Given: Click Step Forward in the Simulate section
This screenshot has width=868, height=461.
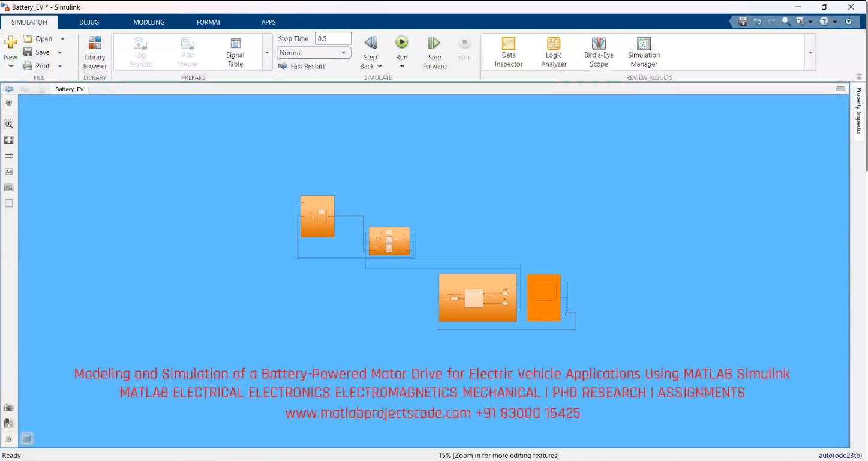Looking at the screenshot, I should 434,51.
